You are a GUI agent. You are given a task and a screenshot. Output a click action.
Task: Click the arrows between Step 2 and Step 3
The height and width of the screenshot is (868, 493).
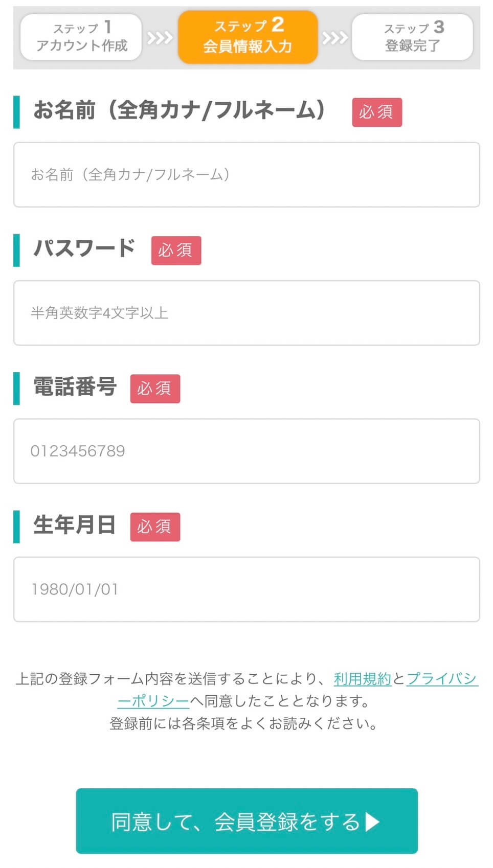[x=334, y=38]
